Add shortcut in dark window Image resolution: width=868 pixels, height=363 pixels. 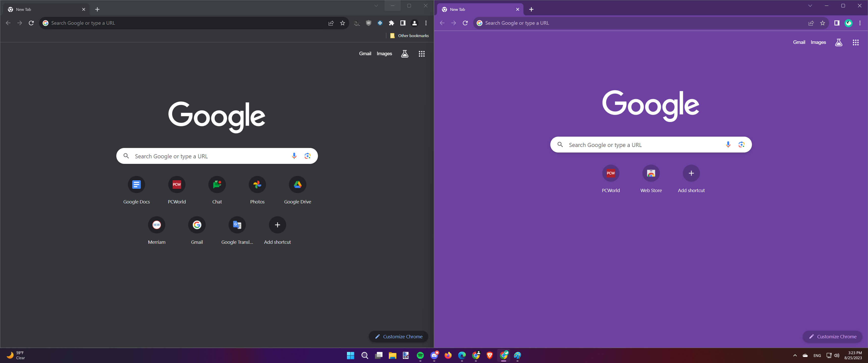(277, 231)
